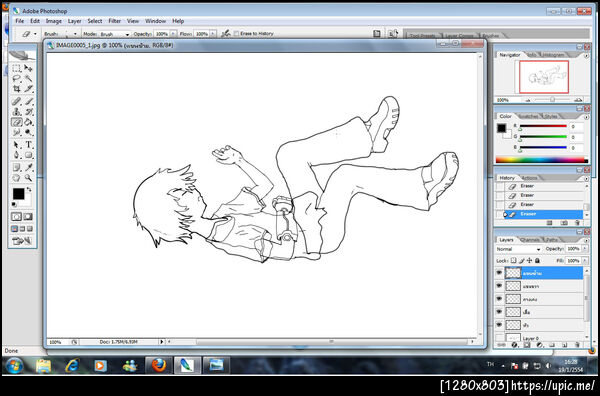Select the Smudge tool

pos(16,132)
